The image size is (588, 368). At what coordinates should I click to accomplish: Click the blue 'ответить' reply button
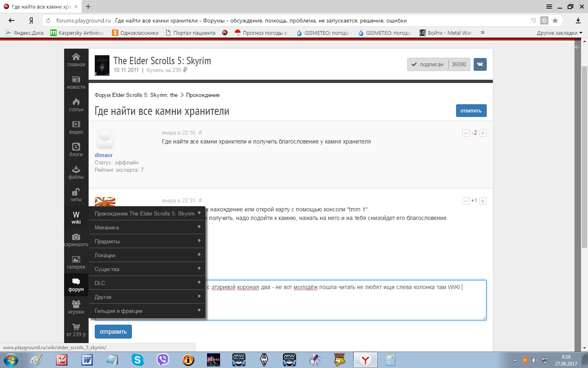[471, 111]
